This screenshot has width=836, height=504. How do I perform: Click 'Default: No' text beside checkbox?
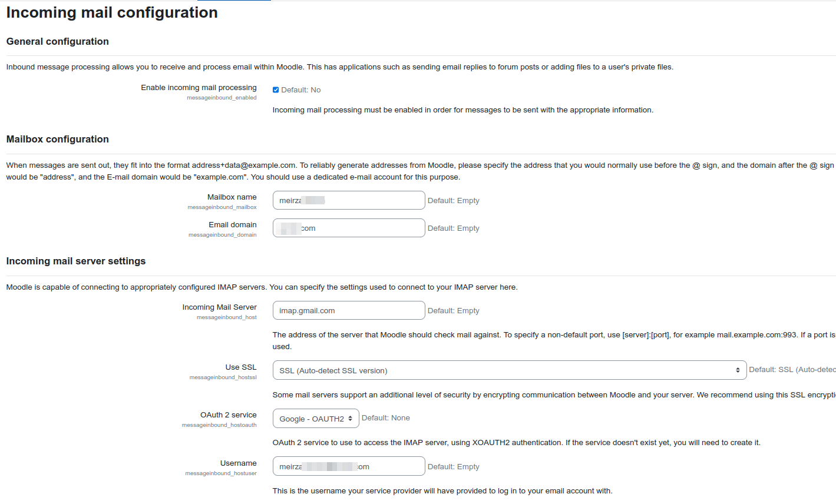301,90
